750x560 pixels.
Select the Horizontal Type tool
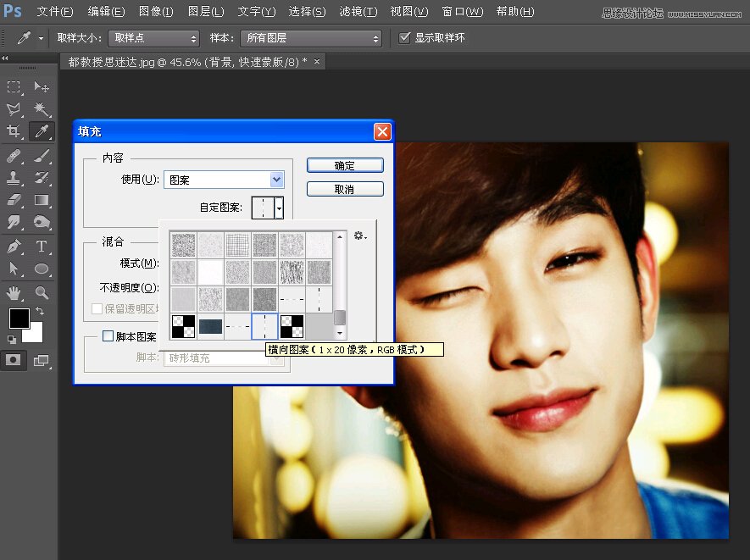coord(42,246)
